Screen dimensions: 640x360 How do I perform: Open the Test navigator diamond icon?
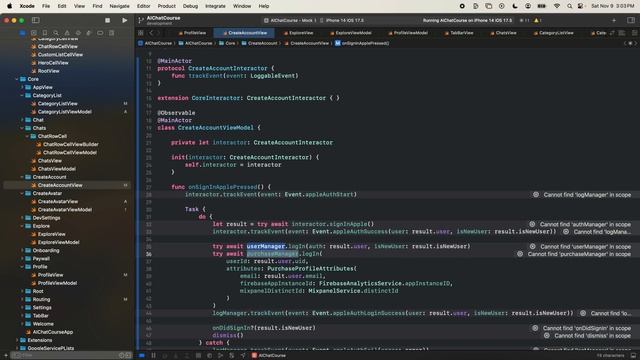click(78, 33)
